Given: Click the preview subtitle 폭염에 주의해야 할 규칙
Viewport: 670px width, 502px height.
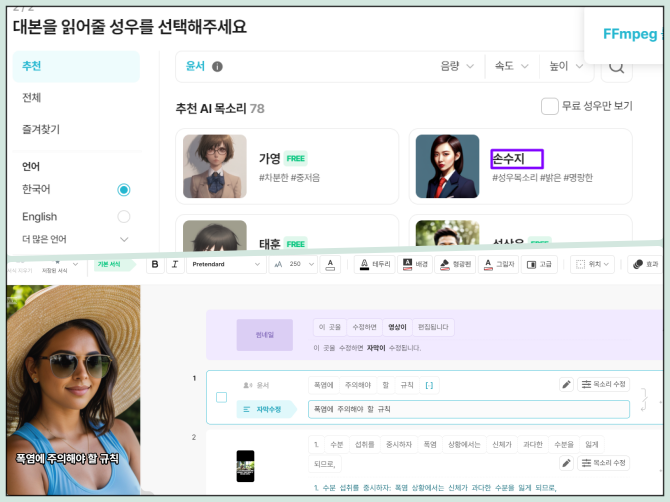Looking at the screenshot, I should pos(67,459).
